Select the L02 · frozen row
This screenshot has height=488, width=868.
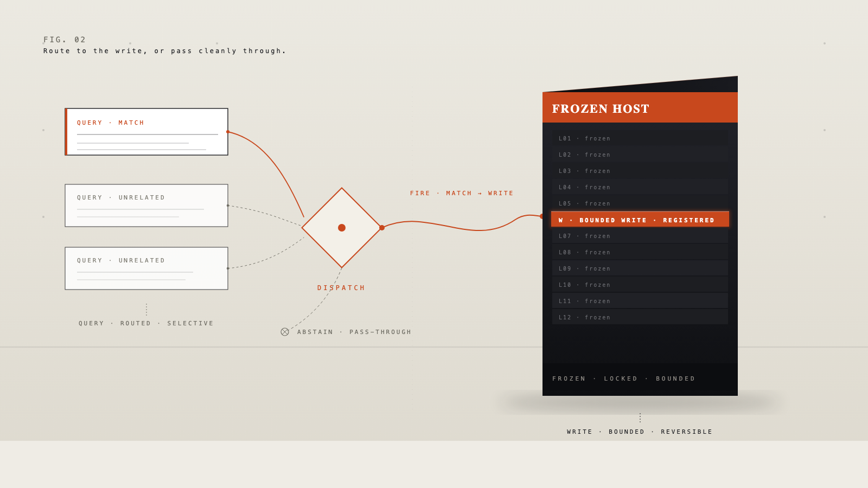click(x=640, y=154)
